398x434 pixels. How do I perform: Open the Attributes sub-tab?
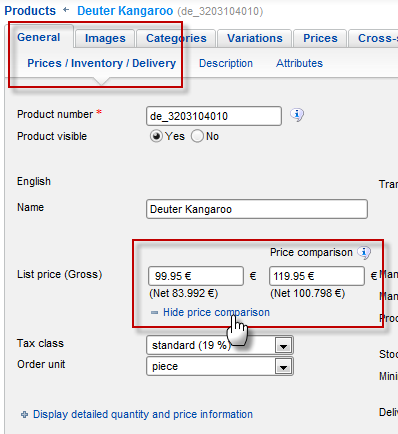(x=299, y=63)
